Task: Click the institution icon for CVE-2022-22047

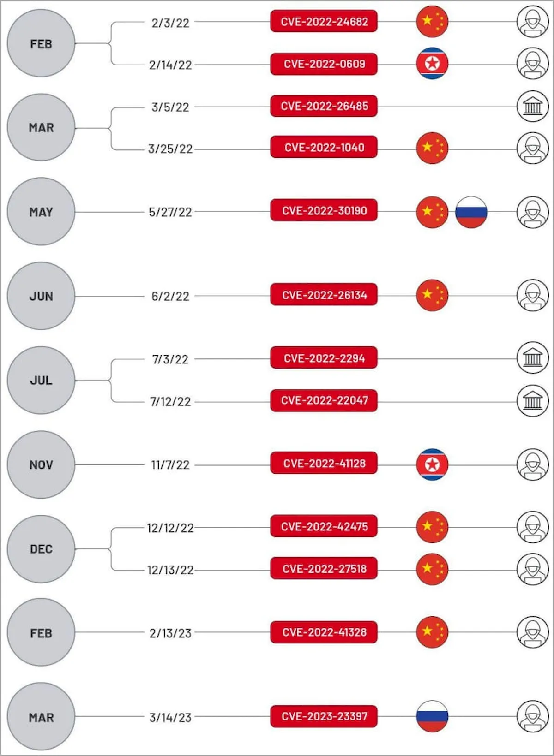Action: pyautogui.click(x=532, y=401)
